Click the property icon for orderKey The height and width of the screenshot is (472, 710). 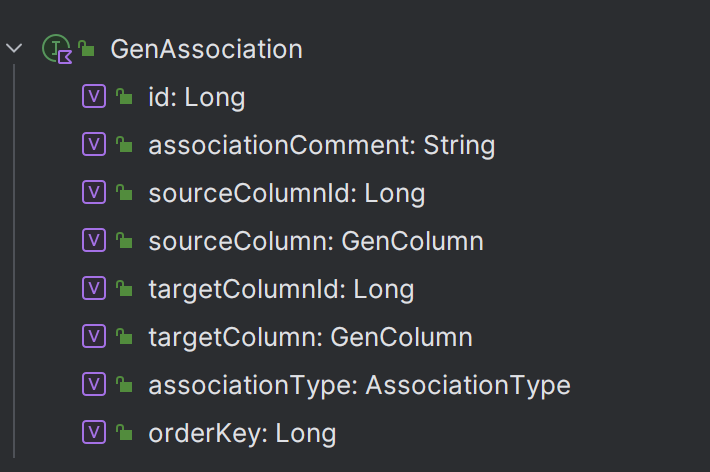[x=94, y=432]
